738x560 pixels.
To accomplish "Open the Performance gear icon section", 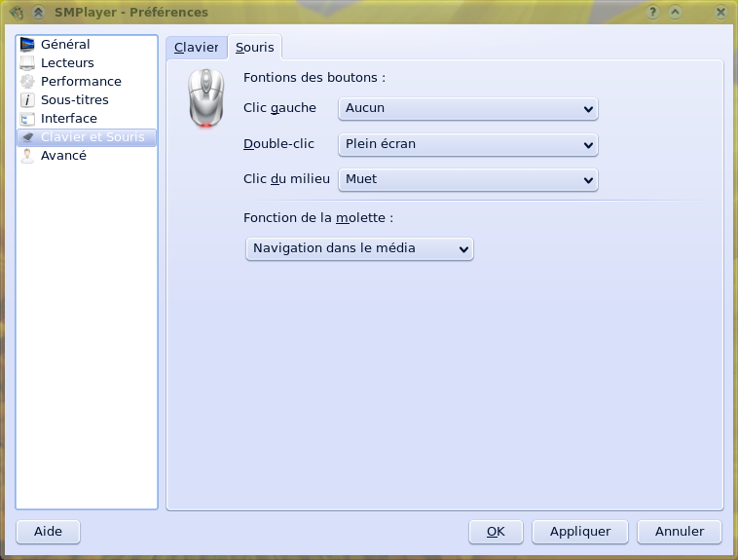I will (27, 82).
